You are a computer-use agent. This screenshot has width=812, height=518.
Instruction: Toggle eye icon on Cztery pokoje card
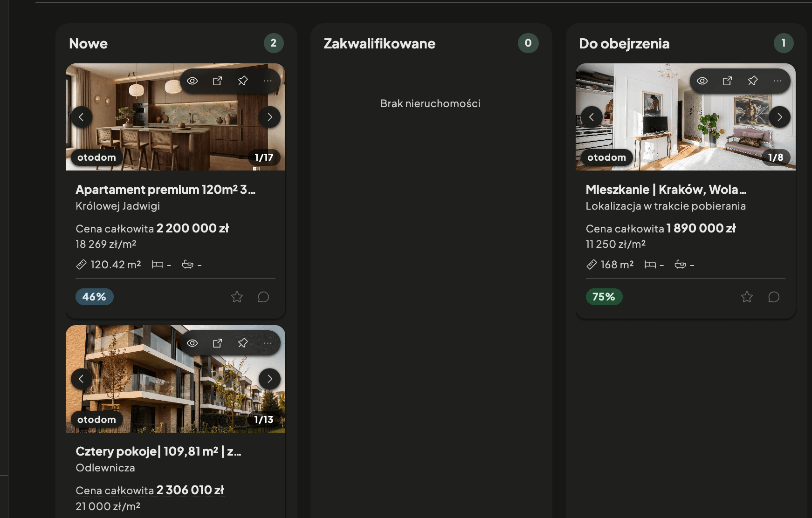(x=193, y=343)
